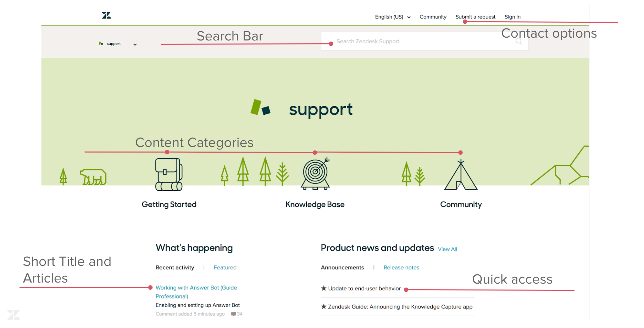The width and height of the screenshot is (644, 328).
Task: Select the Recent activity tab
Action: (x=175, y=268)
